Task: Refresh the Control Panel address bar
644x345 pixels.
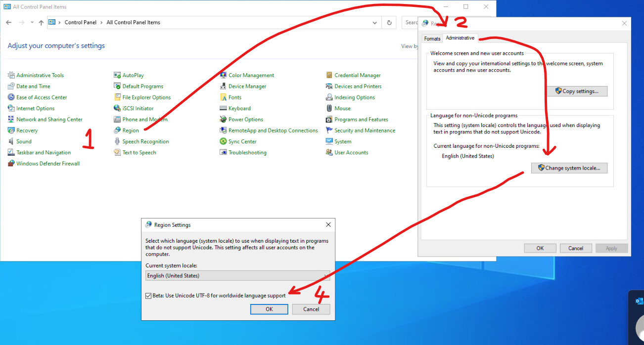Action: (x=389, y=23)
